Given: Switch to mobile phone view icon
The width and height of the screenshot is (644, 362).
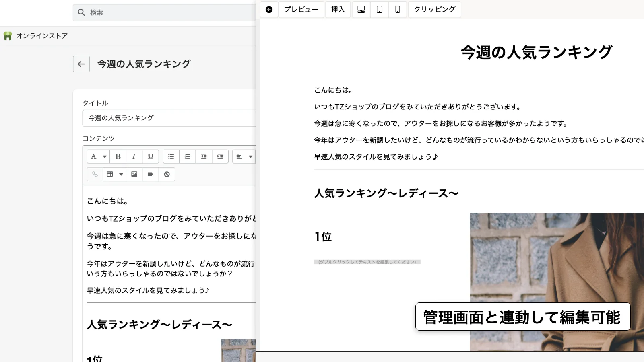Looking at the screenshot, I should click(x=398, y=10).
